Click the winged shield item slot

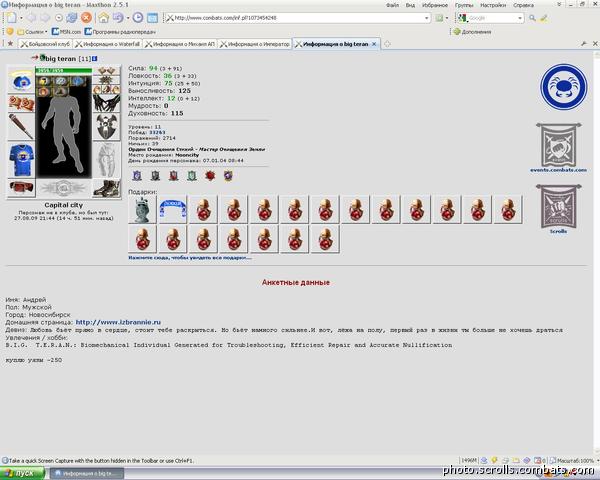click(106, 127)
